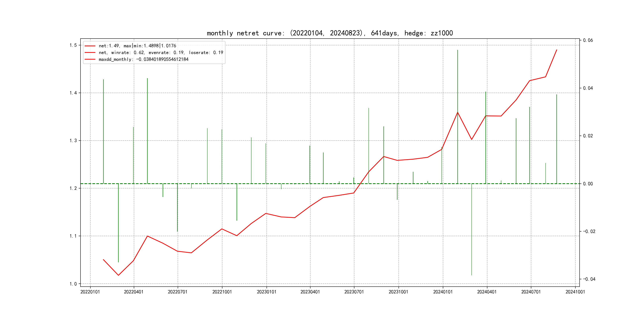Click the legend entry showing net:1.49

tap(137, 46)
